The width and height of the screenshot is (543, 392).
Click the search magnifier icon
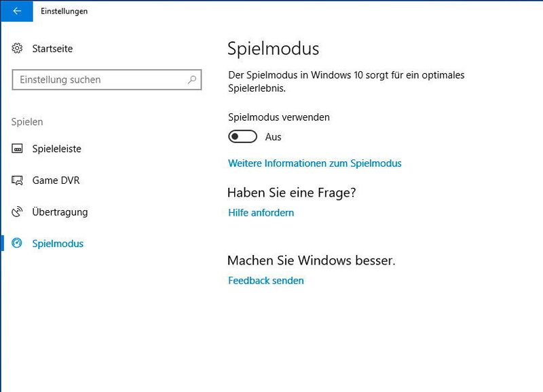coord(192,79)
